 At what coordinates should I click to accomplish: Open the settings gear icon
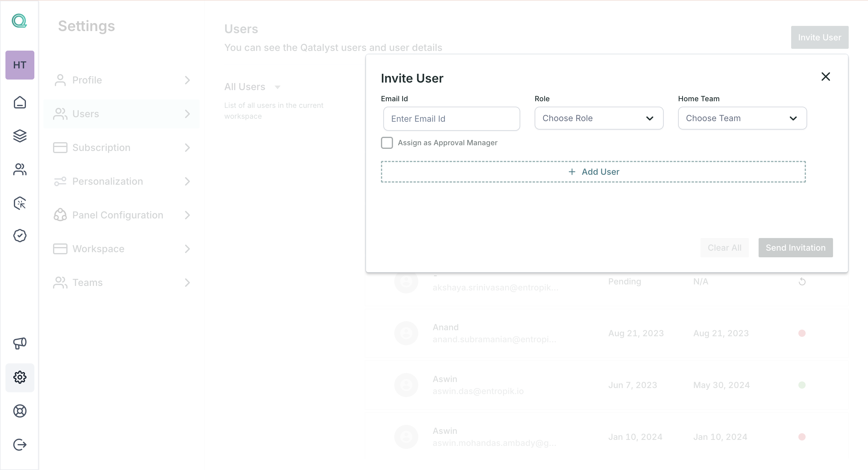[x=20, y=377]
